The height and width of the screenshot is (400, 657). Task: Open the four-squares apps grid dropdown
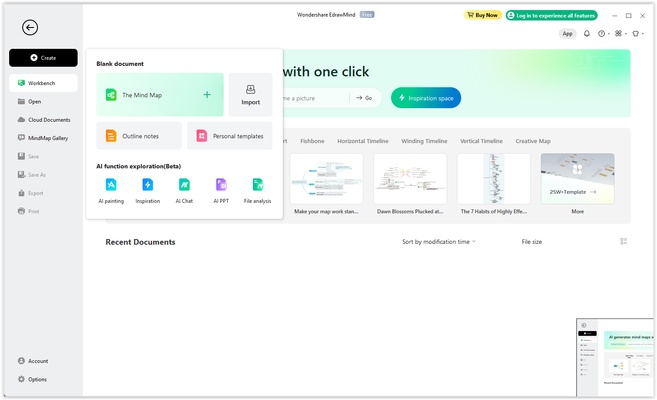(x=620, y=34)
